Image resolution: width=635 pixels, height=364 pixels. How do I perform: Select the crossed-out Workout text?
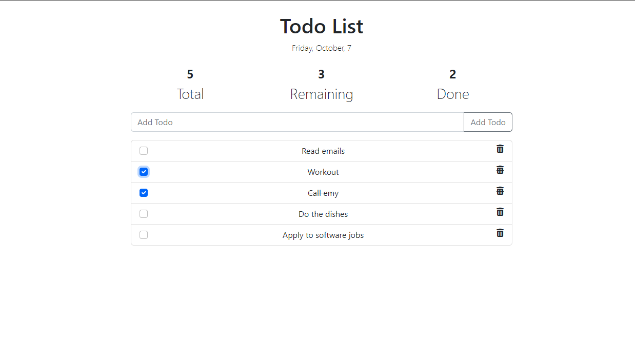(323, 172)
